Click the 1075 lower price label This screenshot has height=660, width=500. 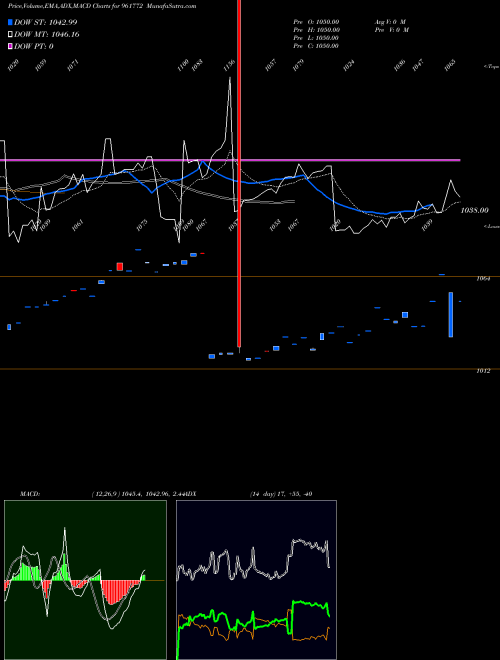(x=142, y=225)
